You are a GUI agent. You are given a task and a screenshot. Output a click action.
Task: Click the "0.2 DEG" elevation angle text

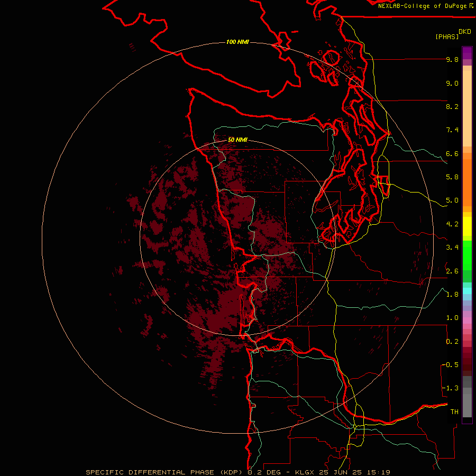click(265, 472)
